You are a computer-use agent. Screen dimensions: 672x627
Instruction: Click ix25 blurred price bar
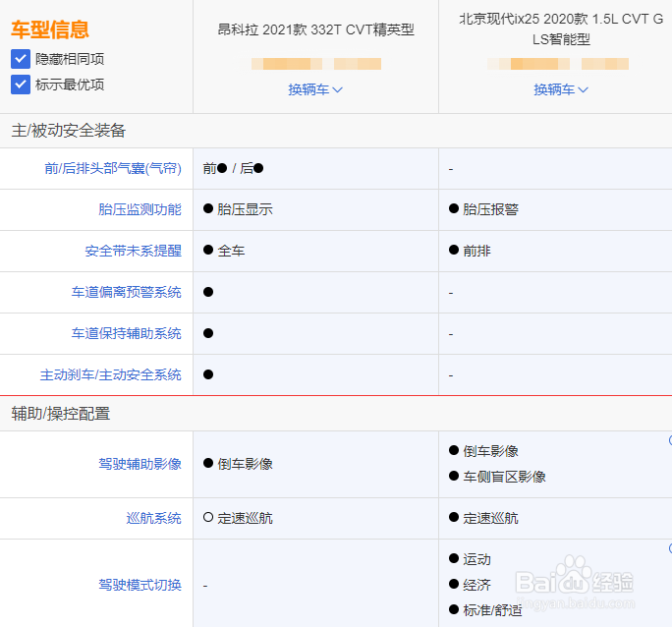(x=558, y=64)
